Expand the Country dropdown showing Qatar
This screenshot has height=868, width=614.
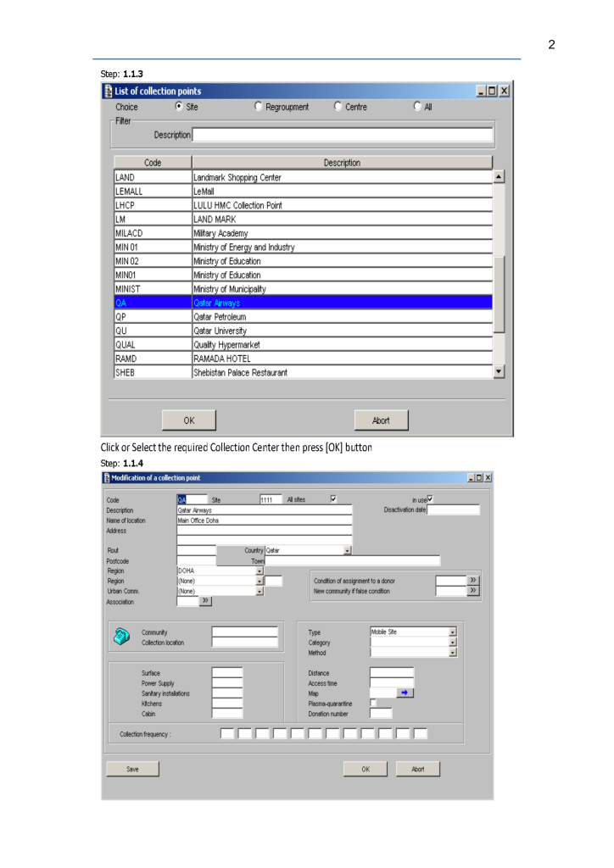coord(348,550)
